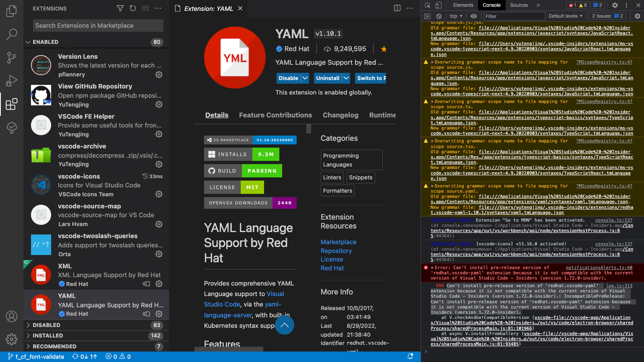Open notificationsAlerts.ts:40 source link
This screenshot has width=644, height=362.
pos(599,267)
